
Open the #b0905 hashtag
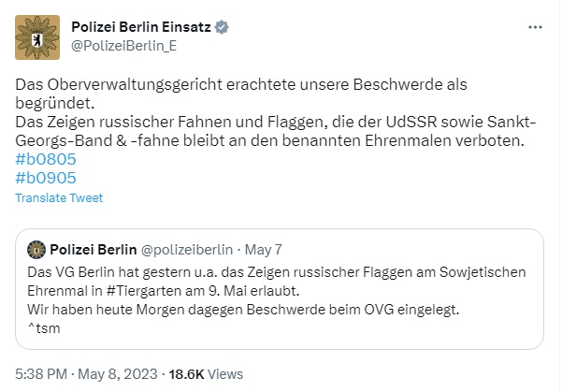46,178
